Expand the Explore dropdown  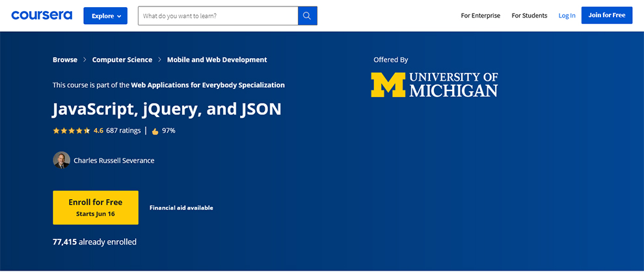click(x=105, y=16)
